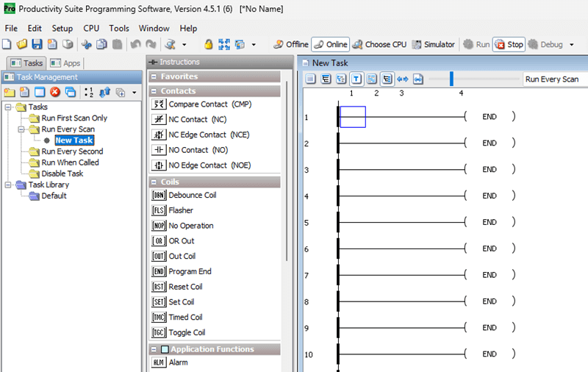Click the ladder zoom slider handle

(451, 79)
